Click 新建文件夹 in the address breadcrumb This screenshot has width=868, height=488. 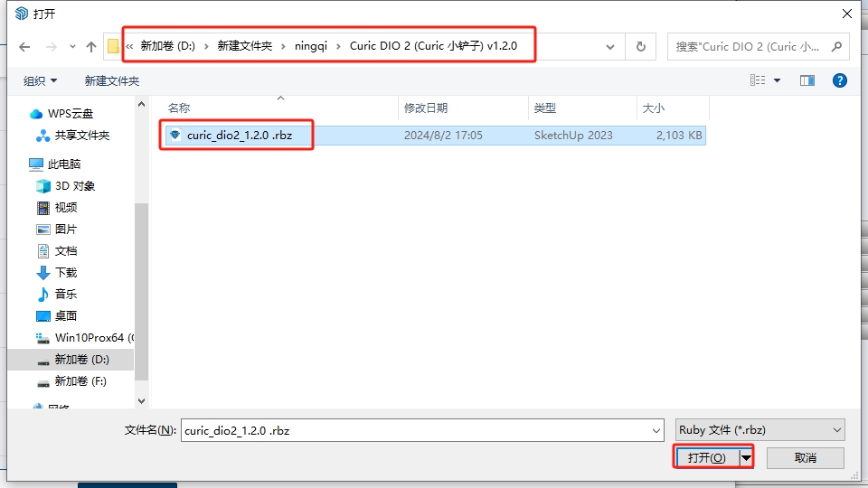tap(245, 46)
